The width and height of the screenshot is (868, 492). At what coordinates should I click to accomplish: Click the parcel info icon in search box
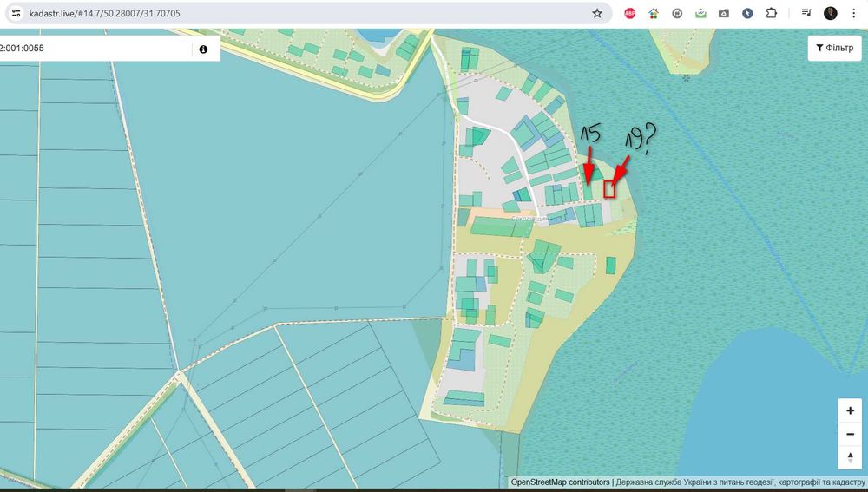pos(203,49)
